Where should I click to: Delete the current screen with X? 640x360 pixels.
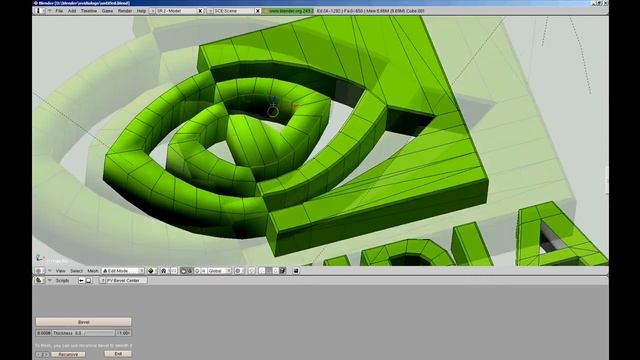(x=200, y=11)
